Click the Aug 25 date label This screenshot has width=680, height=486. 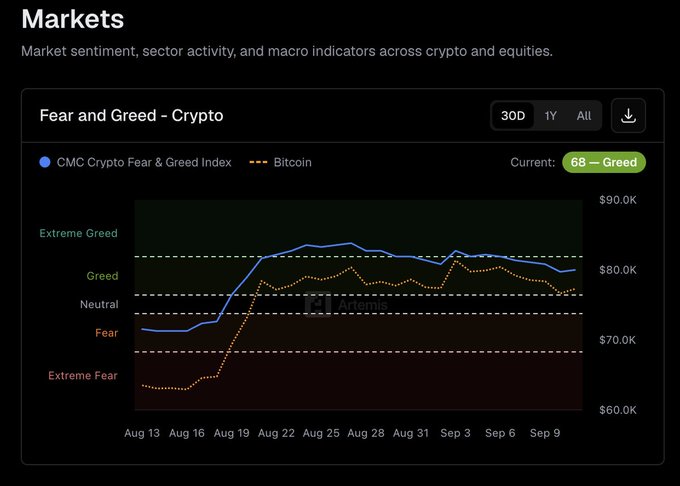(x=321, y=433)
